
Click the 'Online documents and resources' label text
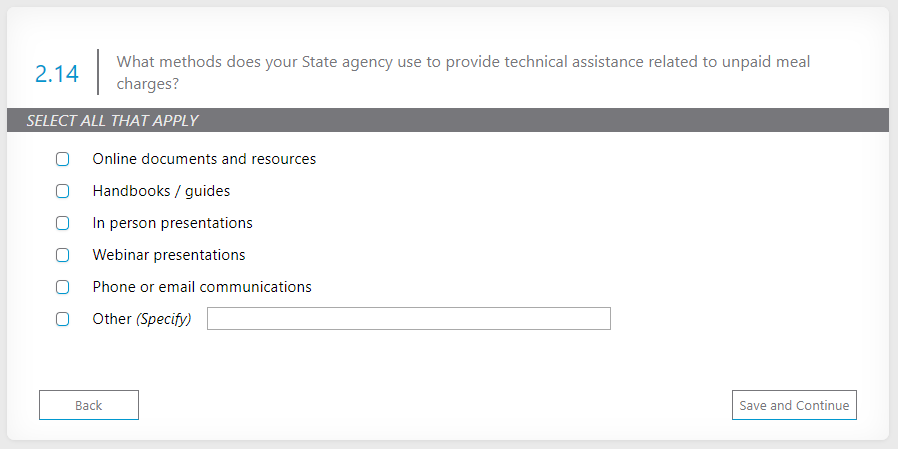click(x=204, y=159)
